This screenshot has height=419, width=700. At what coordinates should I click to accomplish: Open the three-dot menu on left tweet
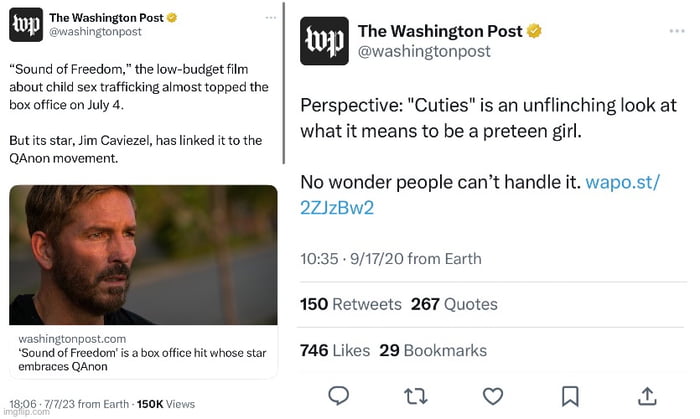coord(271,18)
